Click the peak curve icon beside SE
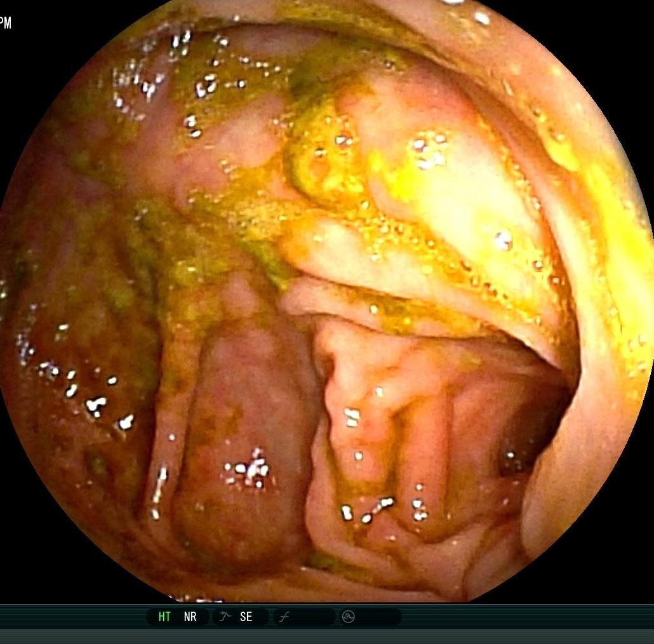Image resolution: width=654 pixels, height=644 pixels. coord(225,616)
